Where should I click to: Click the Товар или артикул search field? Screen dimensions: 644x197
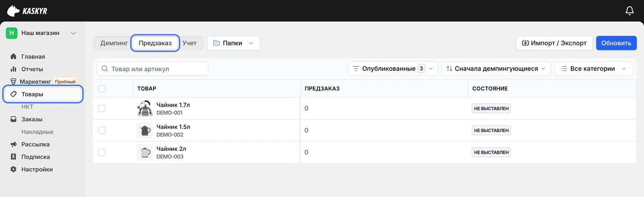(x=152, y=69)
